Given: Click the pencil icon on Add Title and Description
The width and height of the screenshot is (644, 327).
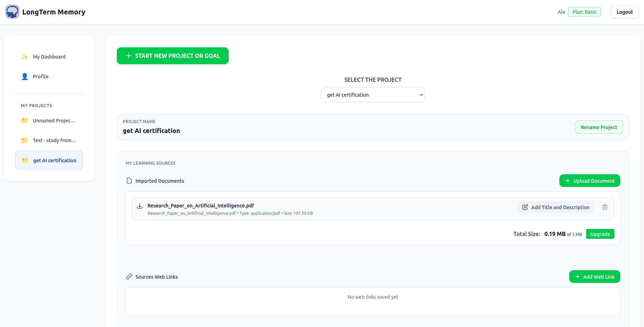Looking at the screenshot, I should [x=525, y=207].
